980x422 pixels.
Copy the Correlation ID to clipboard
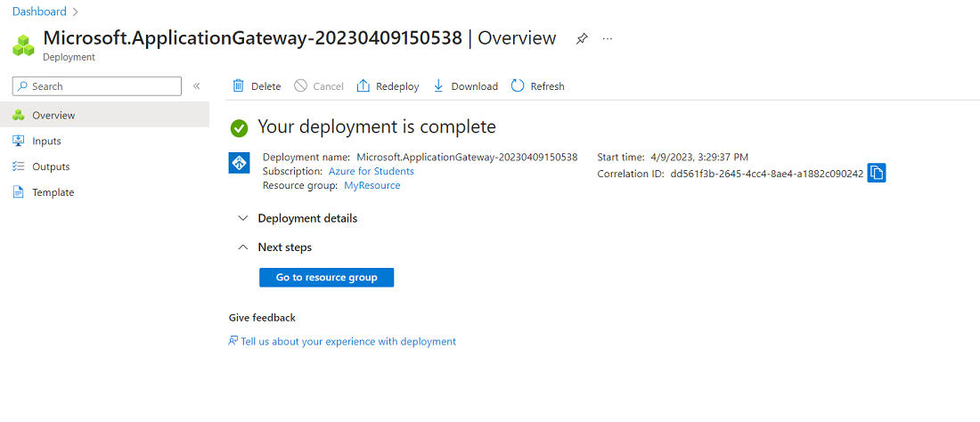877,174
